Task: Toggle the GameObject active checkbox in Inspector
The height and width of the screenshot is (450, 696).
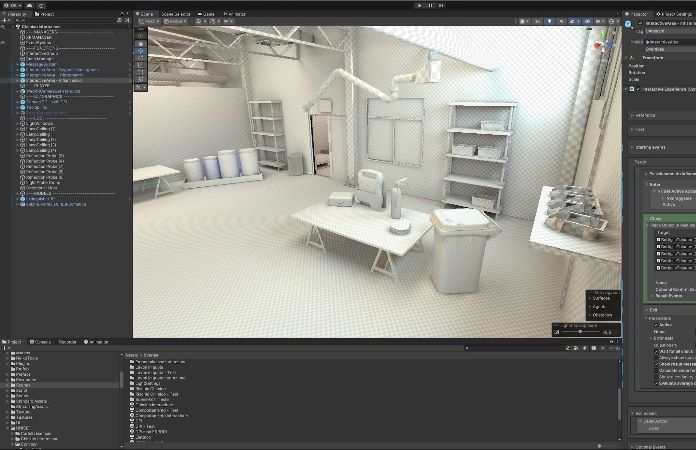Action: [641, 25]
